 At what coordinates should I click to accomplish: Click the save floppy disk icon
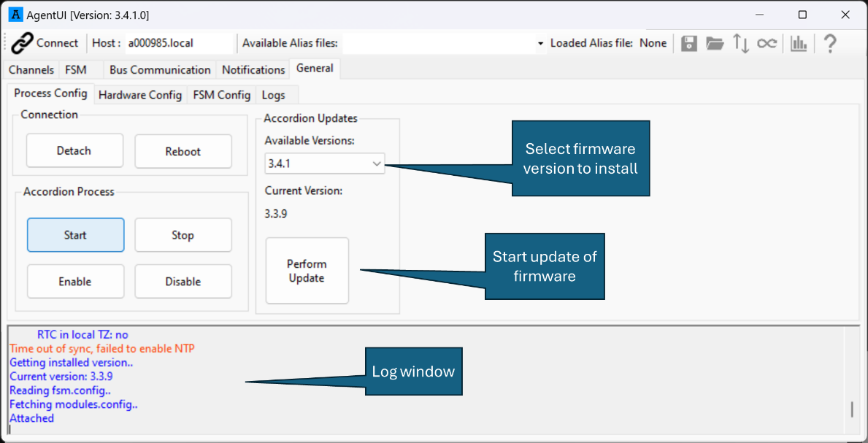[688, 44]
